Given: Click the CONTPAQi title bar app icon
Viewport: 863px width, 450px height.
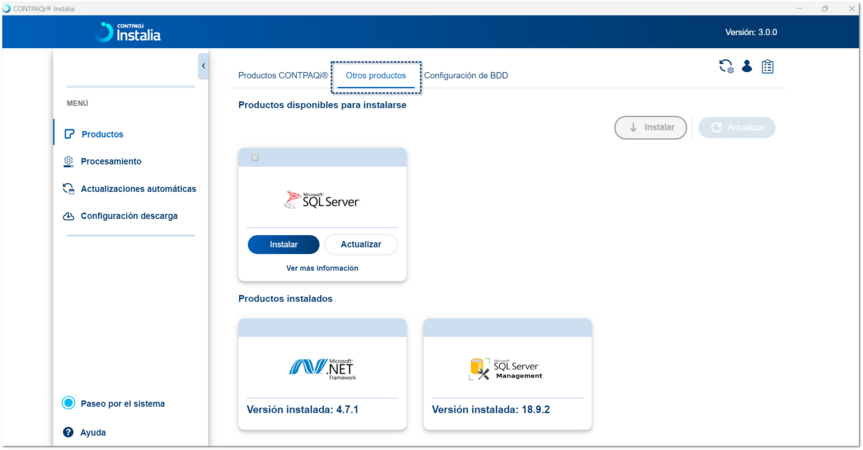Looking at the screenshot, I should coord(7,9).
